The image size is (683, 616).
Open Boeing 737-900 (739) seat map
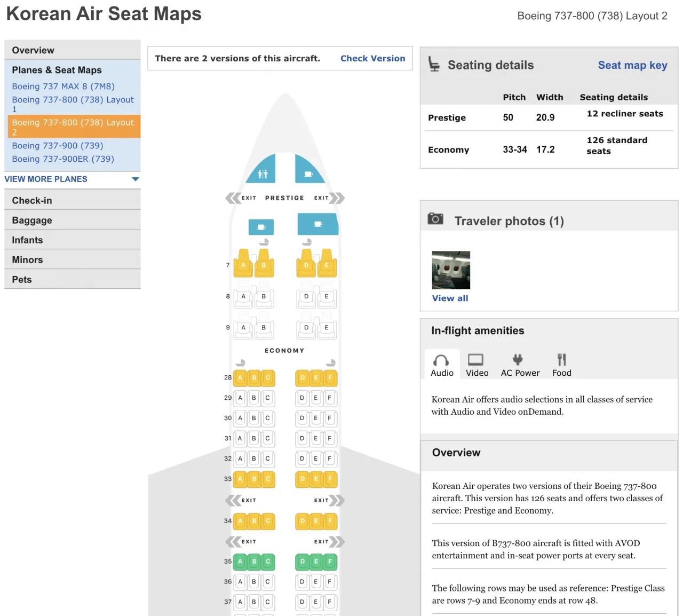(58, 146)
